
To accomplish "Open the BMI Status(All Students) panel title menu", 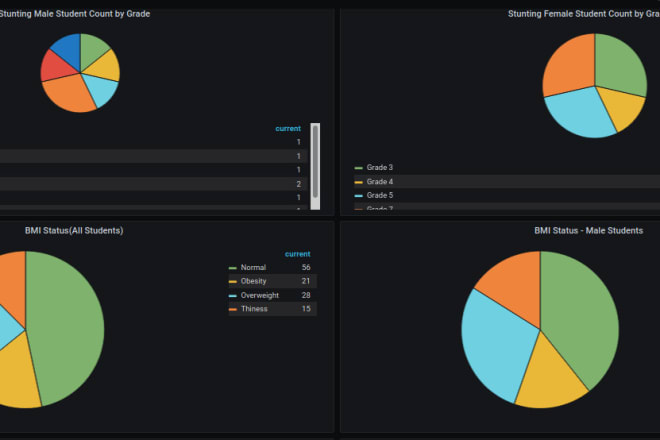I will [74, 231].
